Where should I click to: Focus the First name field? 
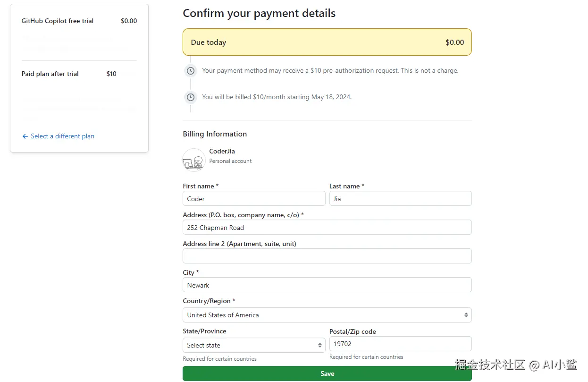tap(254, 199)
